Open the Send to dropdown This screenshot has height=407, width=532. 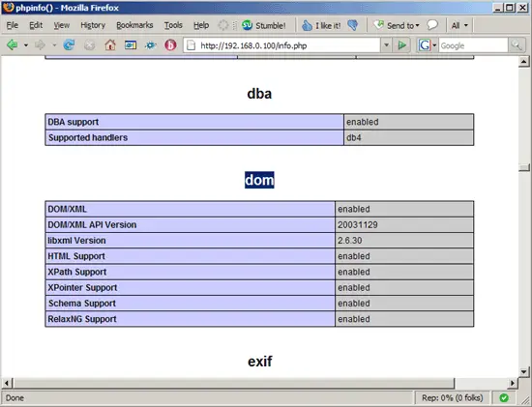(397, 25)
